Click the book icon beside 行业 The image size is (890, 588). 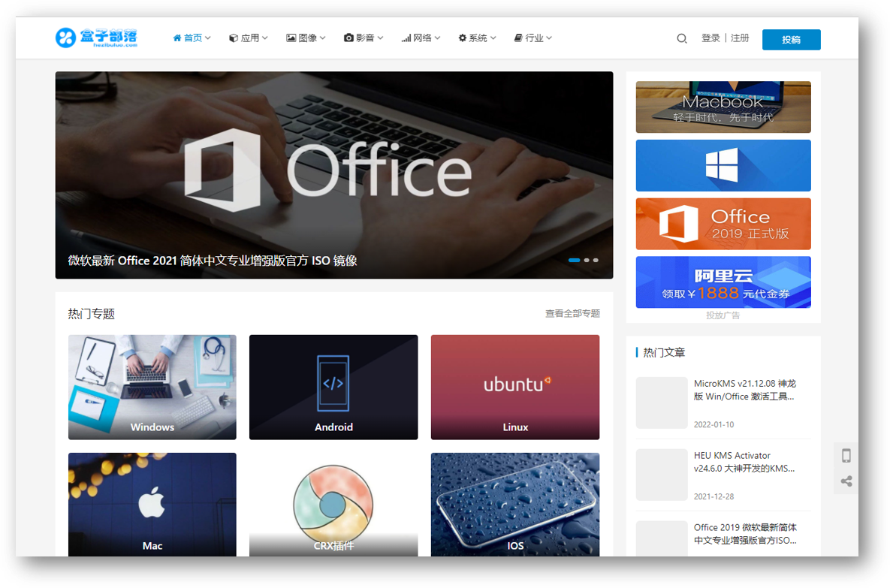(x=518, y=38)
